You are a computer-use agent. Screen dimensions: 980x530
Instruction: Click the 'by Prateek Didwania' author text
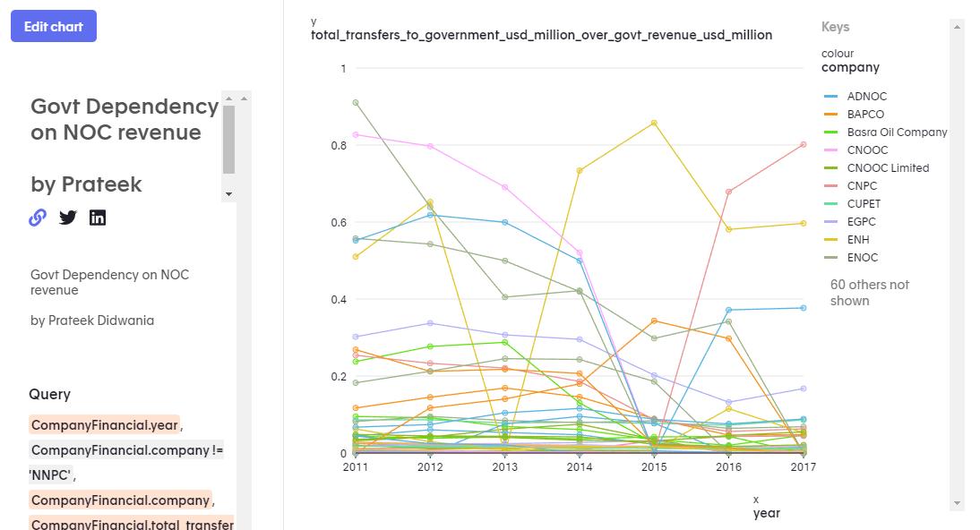(92, 321)
